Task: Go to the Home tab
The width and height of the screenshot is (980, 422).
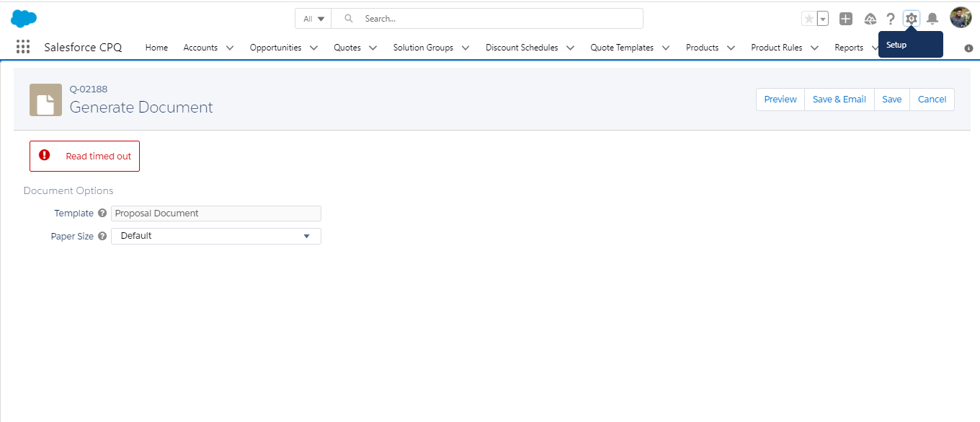Action: [x=156, y=48]
